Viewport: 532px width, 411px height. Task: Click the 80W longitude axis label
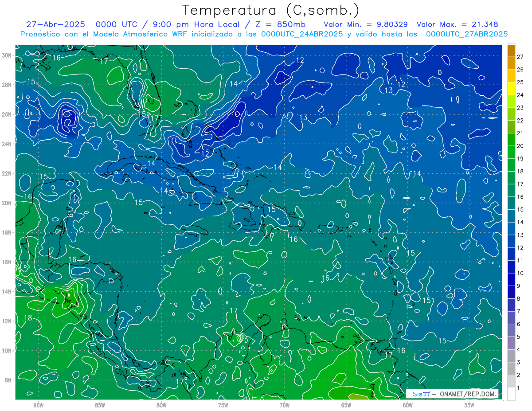coord(161,405)
